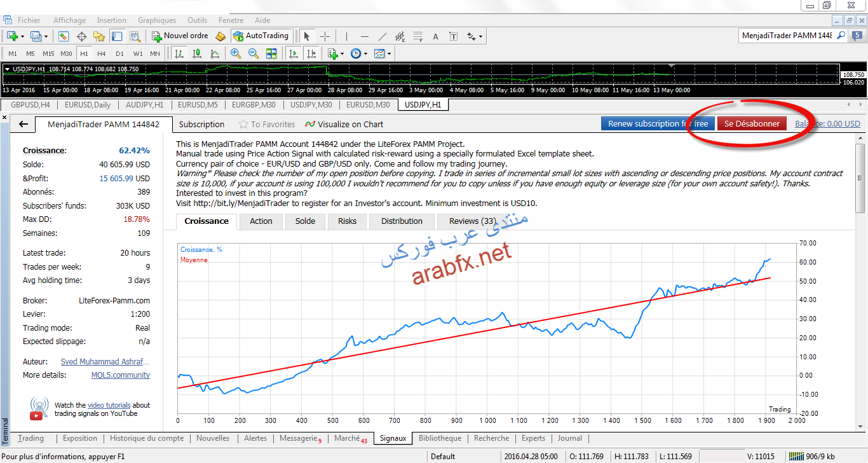Click search magnifier icon in search box
868x463 pixels.
[841, 36]
